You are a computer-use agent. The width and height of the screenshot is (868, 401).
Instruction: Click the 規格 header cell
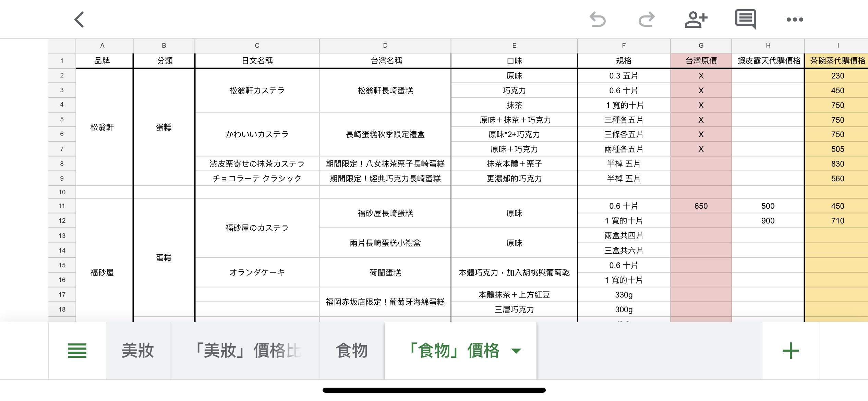tap(624, 61)
